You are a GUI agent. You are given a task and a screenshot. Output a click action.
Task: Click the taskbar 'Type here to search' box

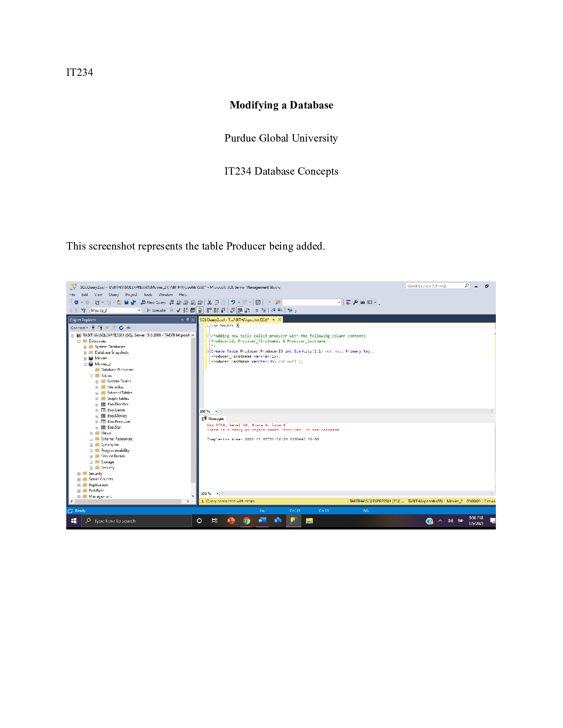[137, 521]
